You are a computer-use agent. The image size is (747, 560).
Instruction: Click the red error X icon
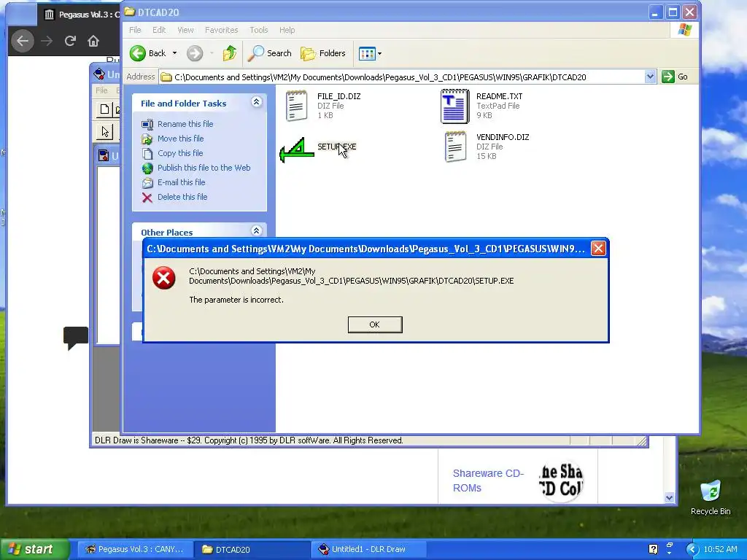tap(164, 278)
